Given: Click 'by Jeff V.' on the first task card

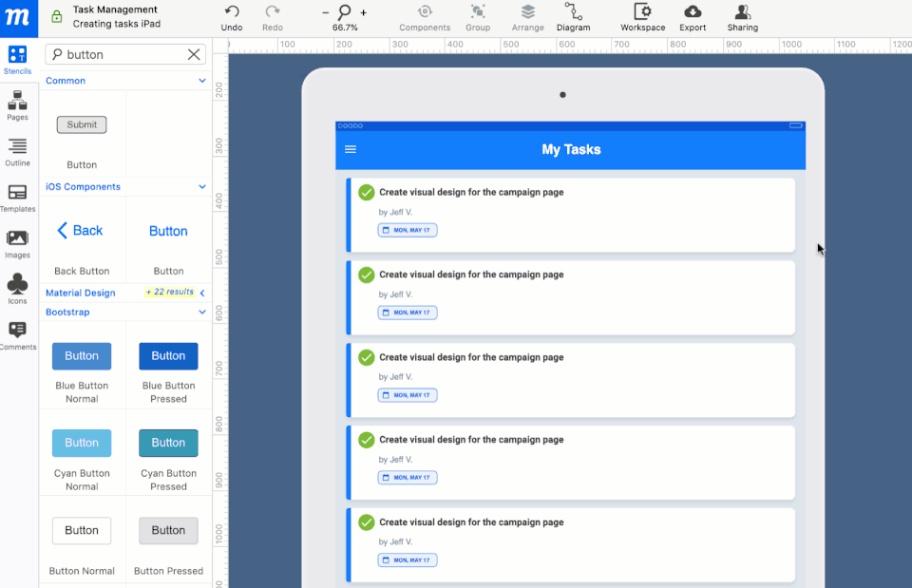Looking at the screenshot, I should tap(395, 212).
